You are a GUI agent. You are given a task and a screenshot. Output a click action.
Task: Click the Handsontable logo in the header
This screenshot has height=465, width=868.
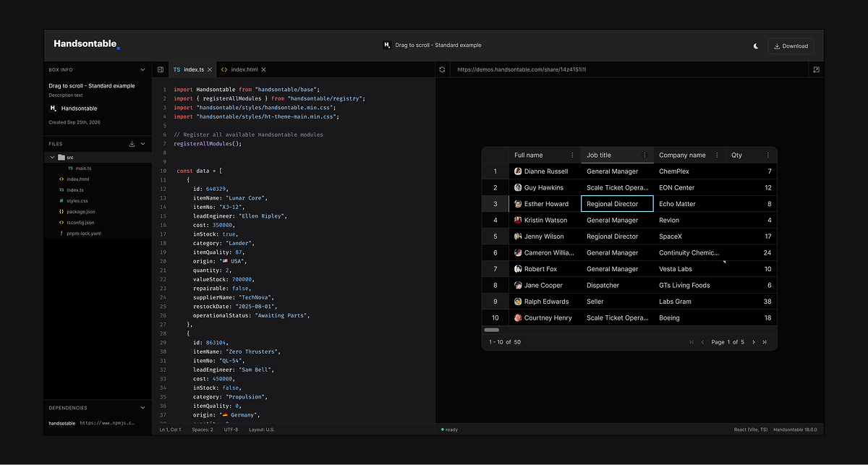pos(87,44)
